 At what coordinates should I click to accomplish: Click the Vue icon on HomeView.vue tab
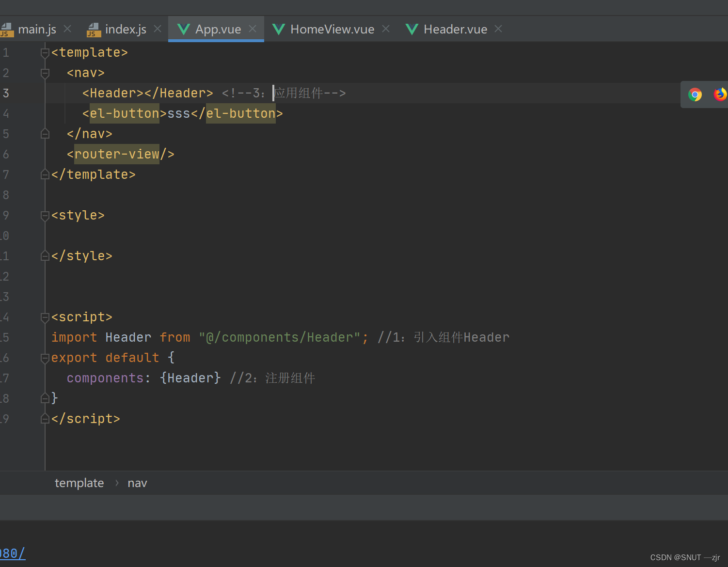279,30
